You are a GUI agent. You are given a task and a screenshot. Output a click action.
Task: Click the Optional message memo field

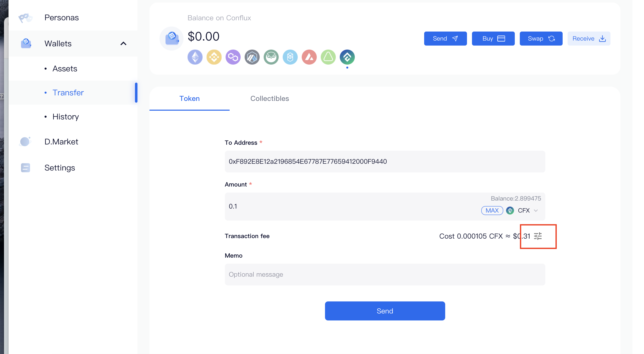click(385, 274)
